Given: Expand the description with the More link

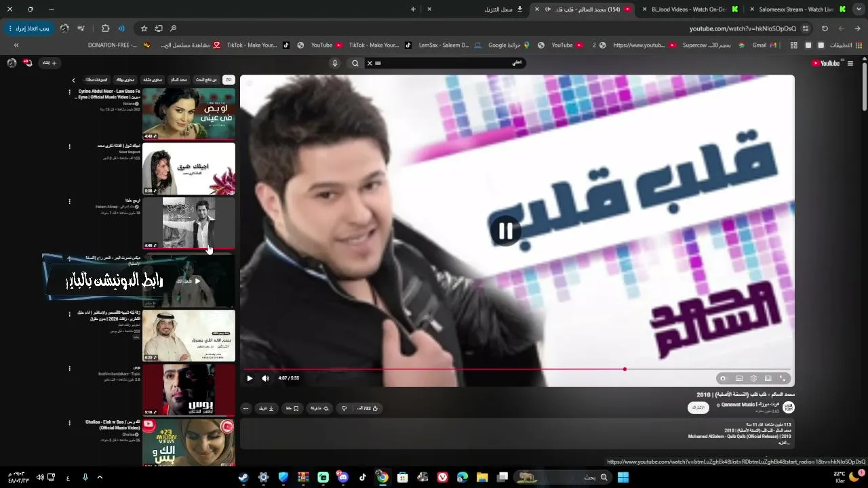Looking at the screenshot, I should (785, 442).
